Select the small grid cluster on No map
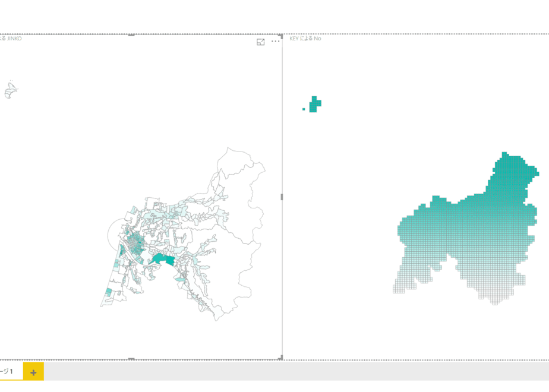Viewport: 549px width, 392px height. click(x=315, y=105)
